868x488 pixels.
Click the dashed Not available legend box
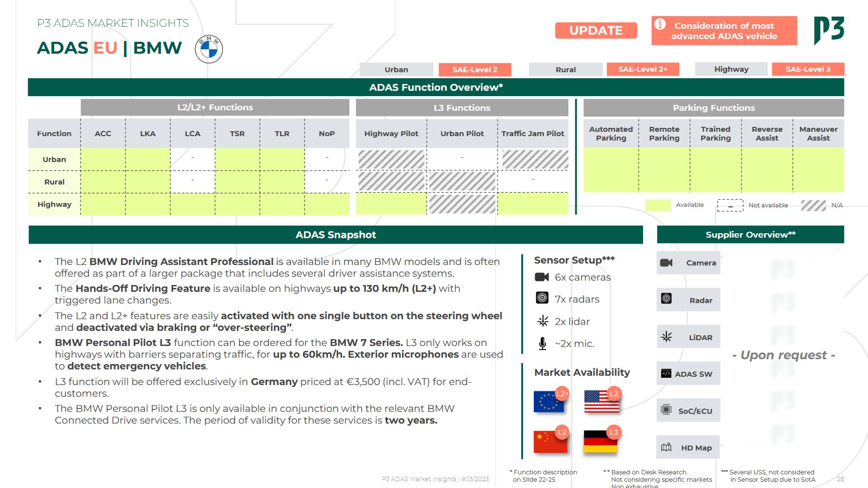[730, 205]
